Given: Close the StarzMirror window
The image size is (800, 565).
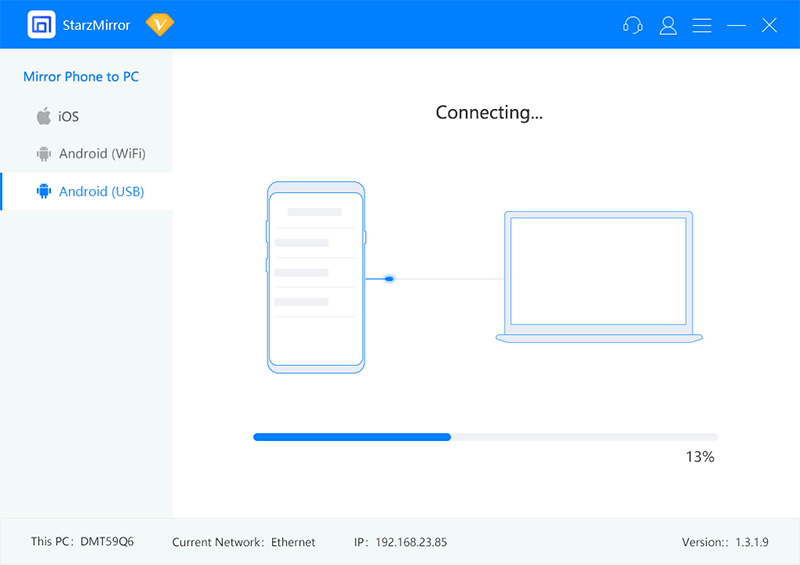Looking at the screenshot, I should pyautogui.click(x=769, y=25).
